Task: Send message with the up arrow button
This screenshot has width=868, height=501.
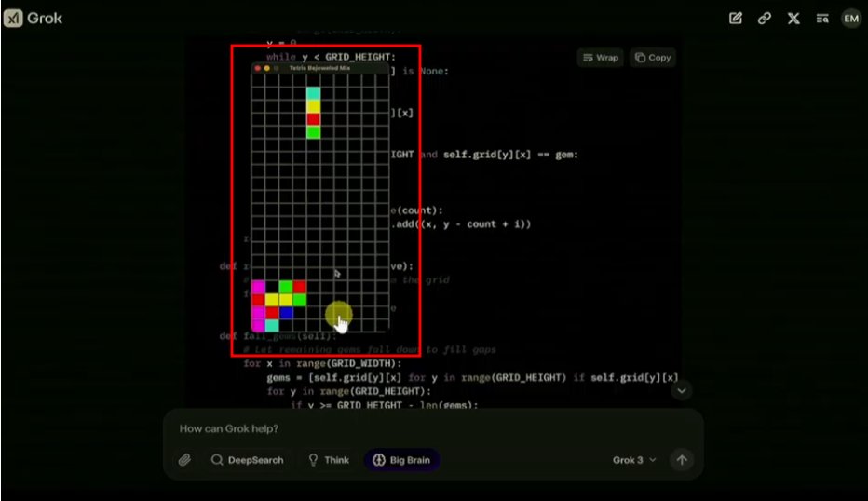Action: pos(682,460)
